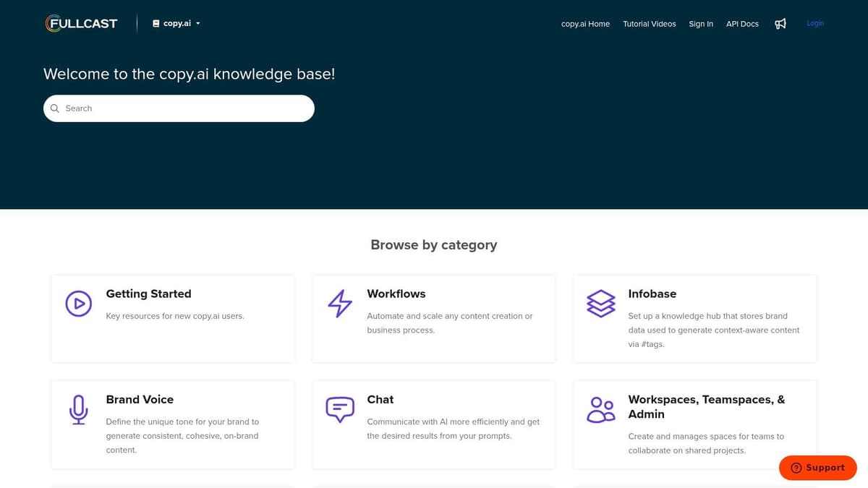
Task: Open the Support widget button
Action: 818,468
